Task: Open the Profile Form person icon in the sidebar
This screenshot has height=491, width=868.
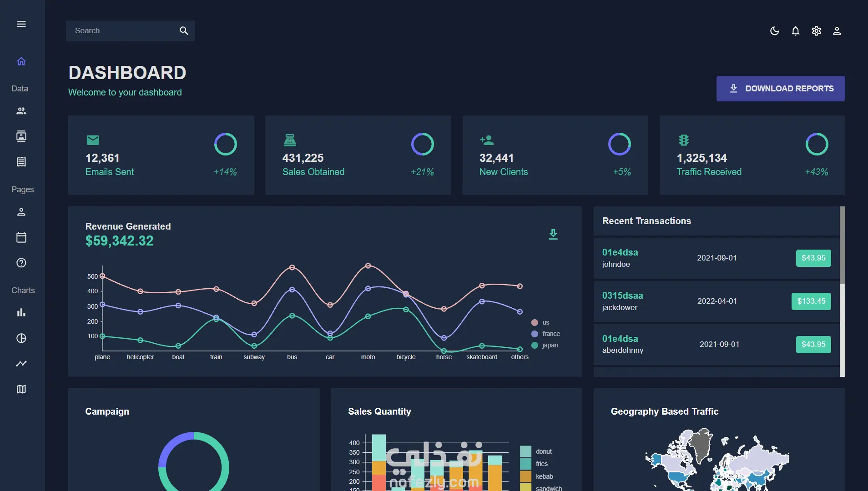Action: [21, 212]
